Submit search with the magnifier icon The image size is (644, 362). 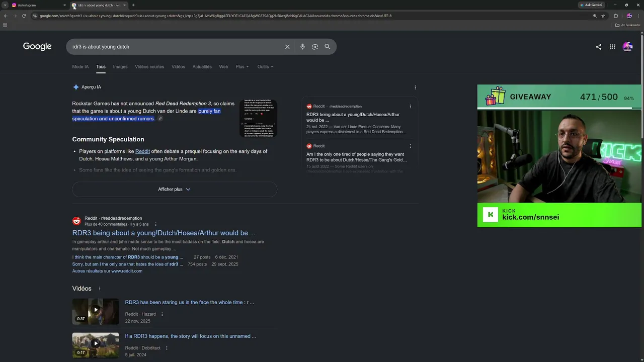pos(328,47)
